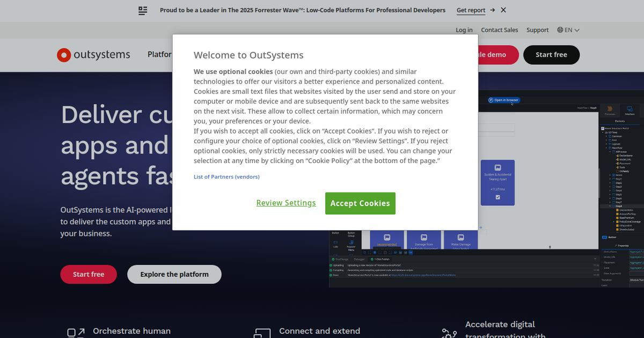Click the newspaper icon in the announcement banner

coord(143,10)
